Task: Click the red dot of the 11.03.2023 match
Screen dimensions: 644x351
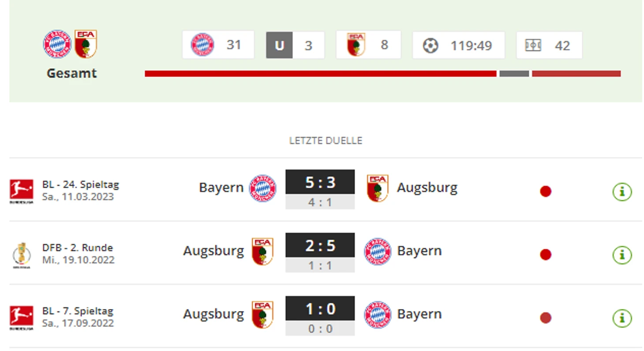Action: (x=546, y=192)
